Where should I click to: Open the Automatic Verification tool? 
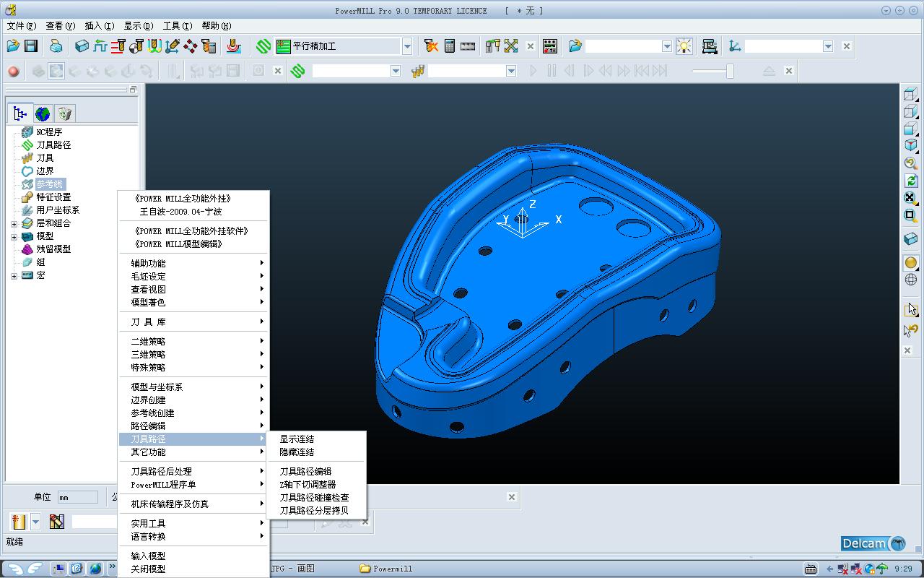point(209,46)
